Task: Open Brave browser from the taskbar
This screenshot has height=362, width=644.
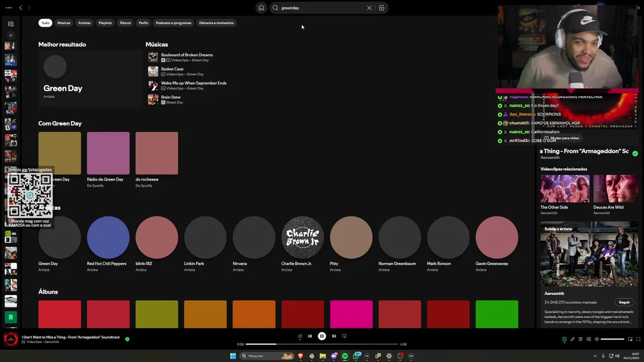Action: point(301,356)
